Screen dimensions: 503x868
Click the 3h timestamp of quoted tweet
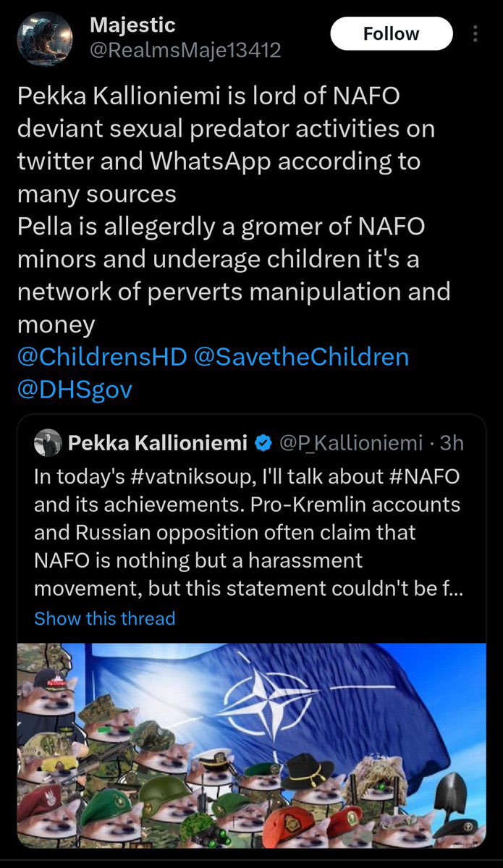pos(452,443)
